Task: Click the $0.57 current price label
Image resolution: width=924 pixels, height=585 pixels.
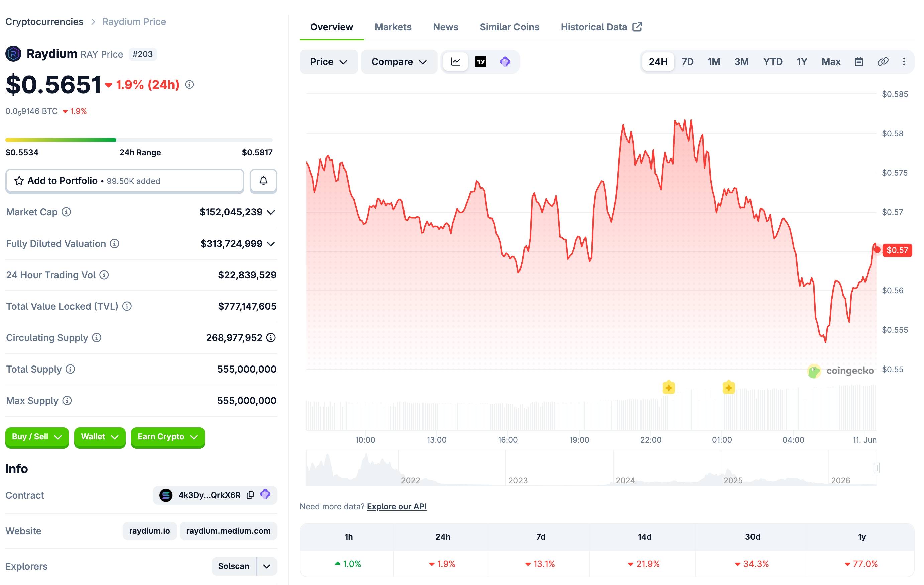Action: [897, 250]
